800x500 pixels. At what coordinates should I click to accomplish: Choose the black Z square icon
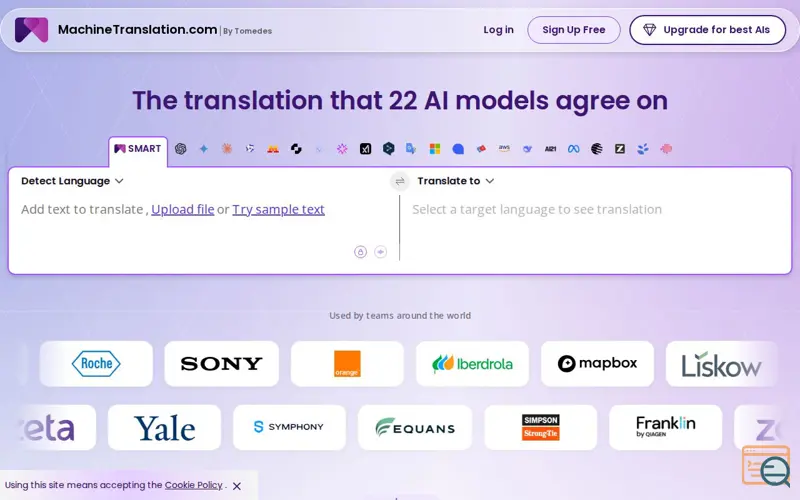pyautogui.click(x=620, y=149)
